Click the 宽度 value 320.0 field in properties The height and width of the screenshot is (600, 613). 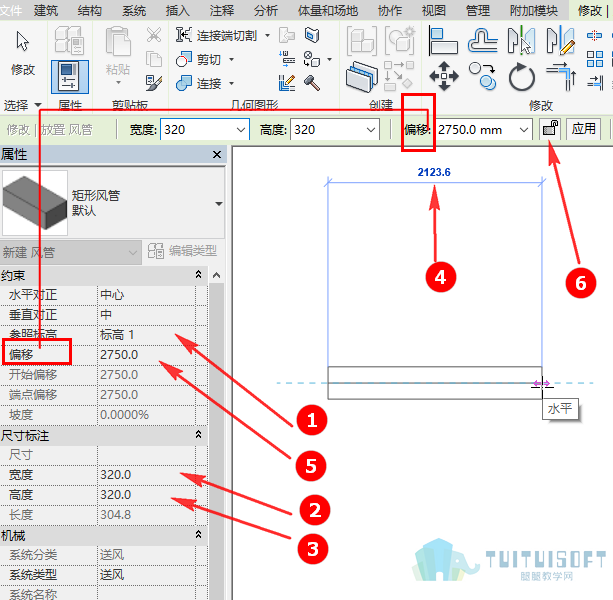tap(146, 475)
